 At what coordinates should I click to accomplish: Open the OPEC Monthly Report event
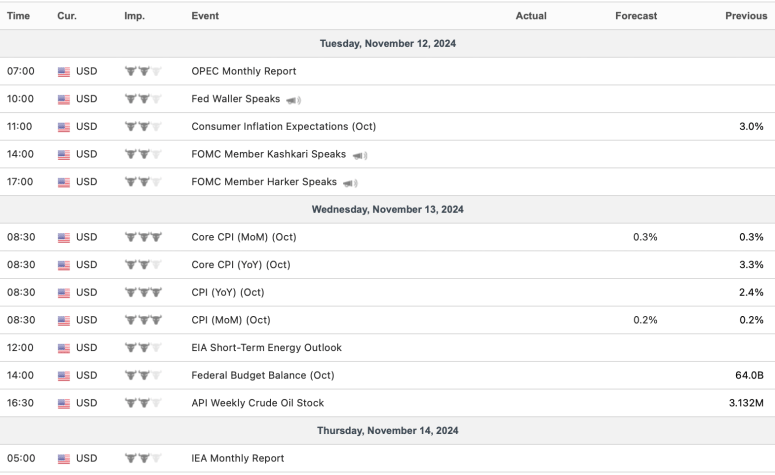243,72
